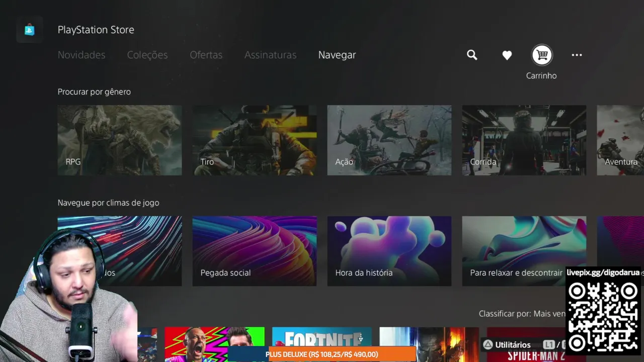
Task: Switch to the Assinaturas tab
Action: (271, 55)
